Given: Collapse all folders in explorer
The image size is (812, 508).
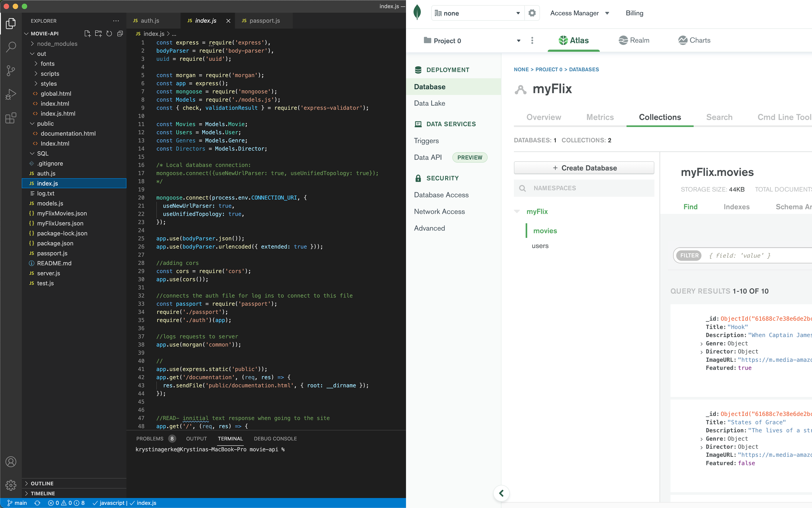Looking at the screenshot, I should pyautogui.click(x=120, y=34).
